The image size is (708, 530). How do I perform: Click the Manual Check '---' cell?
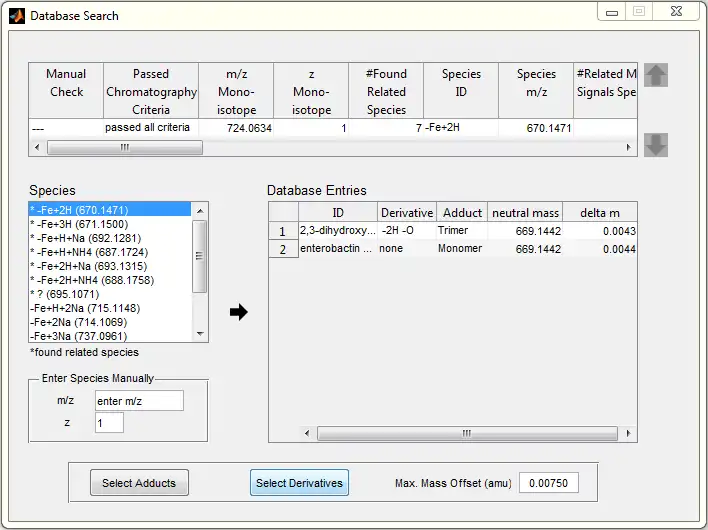click(x=66, y=128)
